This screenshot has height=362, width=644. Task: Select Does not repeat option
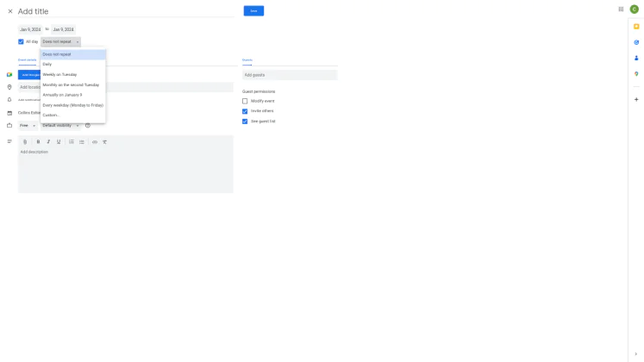pyautogui.click(x=72, y=54)
